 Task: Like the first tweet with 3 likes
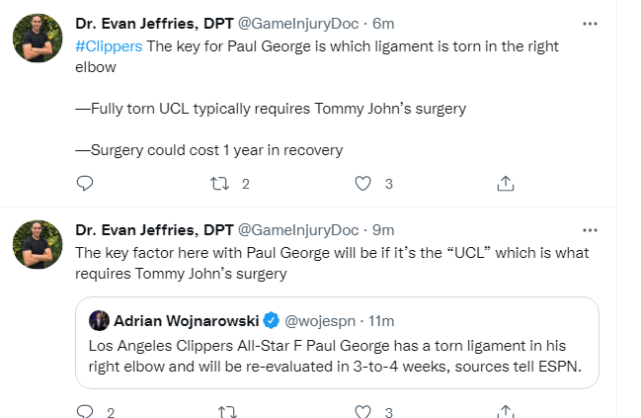363,183
